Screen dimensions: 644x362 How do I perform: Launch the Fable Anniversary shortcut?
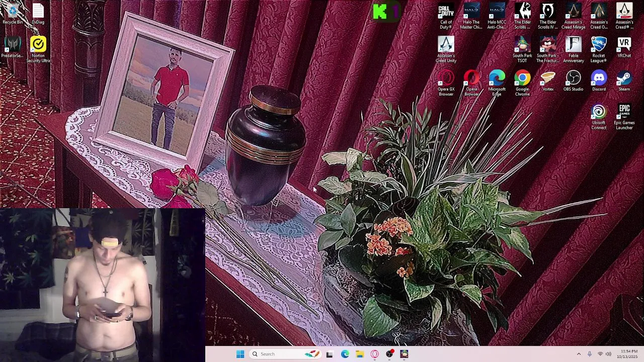point(573,50)
